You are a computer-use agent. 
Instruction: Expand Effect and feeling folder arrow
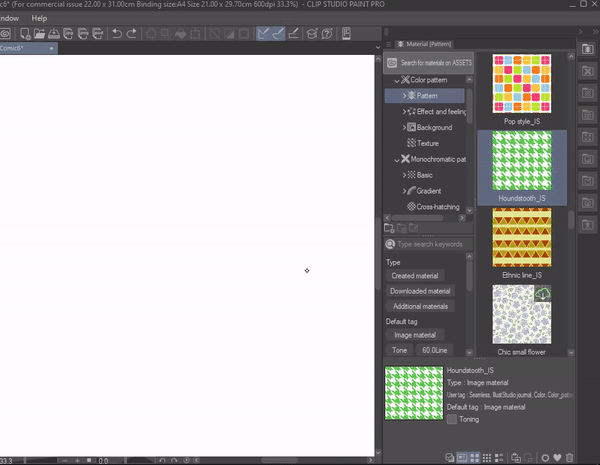coord(404,112)
